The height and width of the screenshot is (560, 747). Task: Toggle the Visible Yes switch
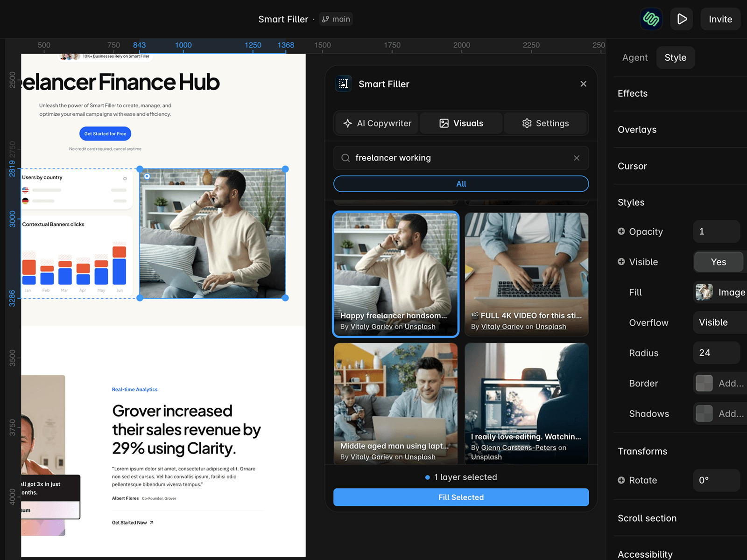pyautogui.click(x=719, y=262)
